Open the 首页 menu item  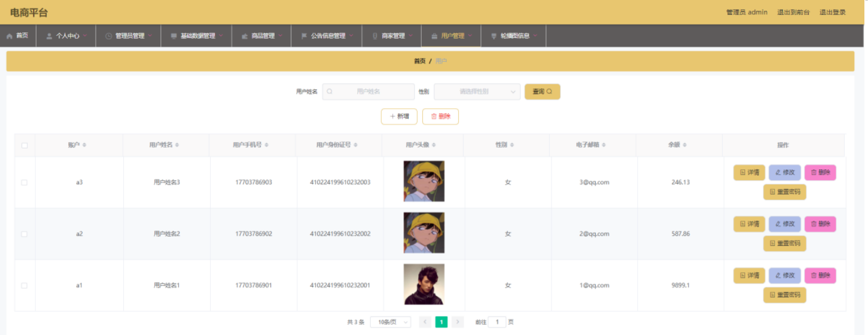pos(18,36)
